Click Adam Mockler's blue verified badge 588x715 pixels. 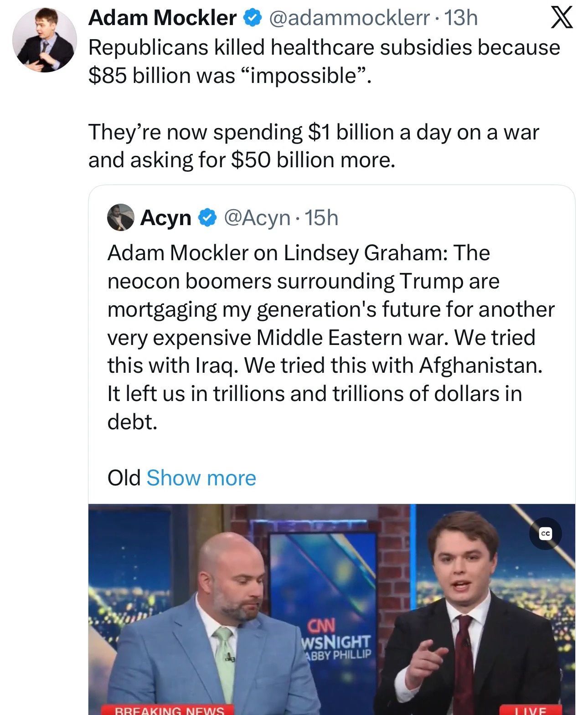click(252, 18)
